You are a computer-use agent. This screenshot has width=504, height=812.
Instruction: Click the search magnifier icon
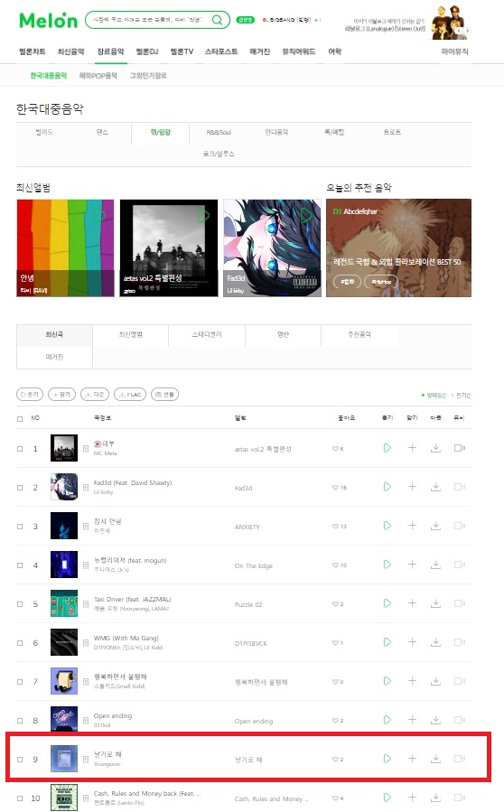coord(218,20)
